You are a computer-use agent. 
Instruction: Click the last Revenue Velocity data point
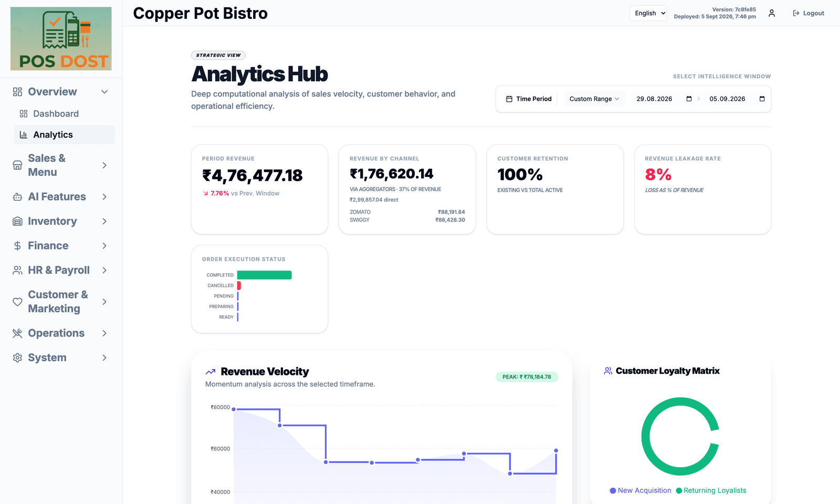point(556,450)
